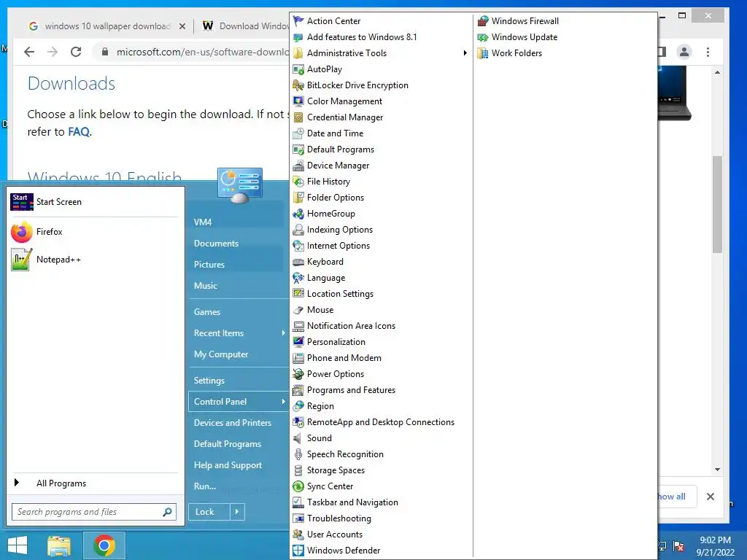The width and height of the screenshot is (747, 560).
Task: Click the Sync Center icon
Action: (x=298, y=486)
